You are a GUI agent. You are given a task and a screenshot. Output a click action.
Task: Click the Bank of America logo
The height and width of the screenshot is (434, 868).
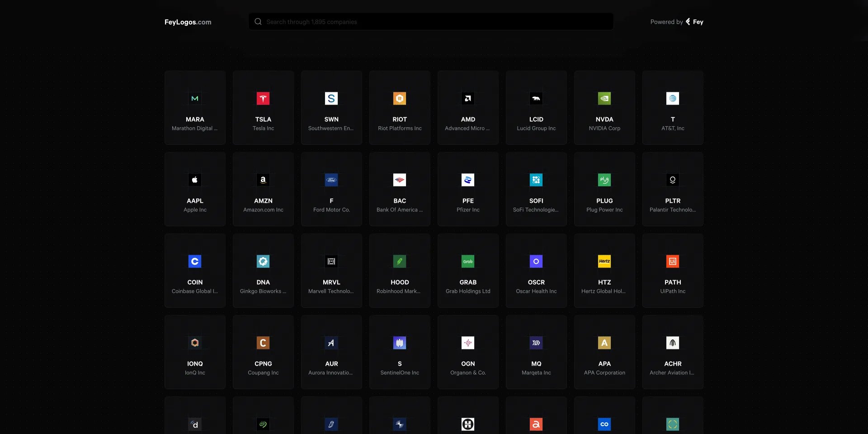tap(400, 180)
